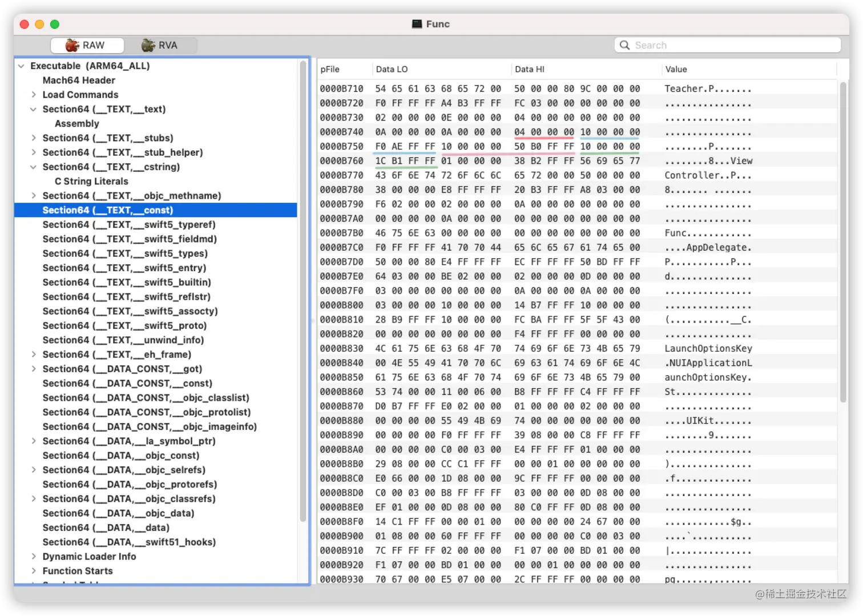
Task: Select Section64 (__TEXT,__swift5_fieldmd)
Action: [x=130, y=239]
